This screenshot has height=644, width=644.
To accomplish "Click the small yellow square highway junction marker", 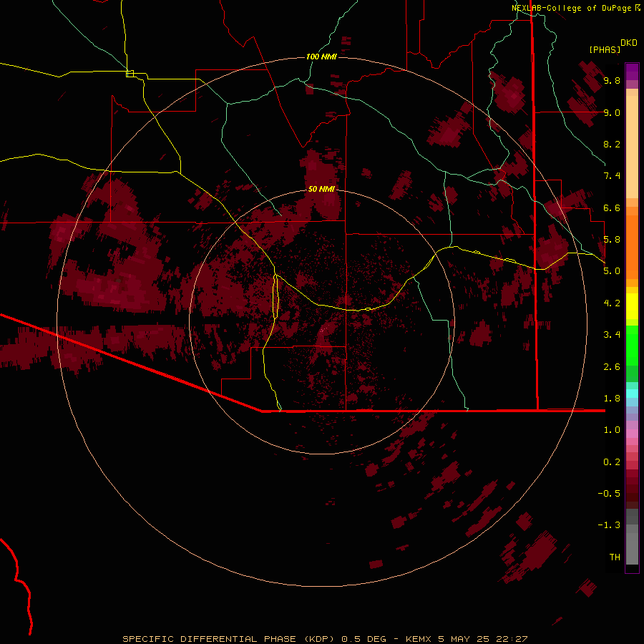I will [130, 74].
